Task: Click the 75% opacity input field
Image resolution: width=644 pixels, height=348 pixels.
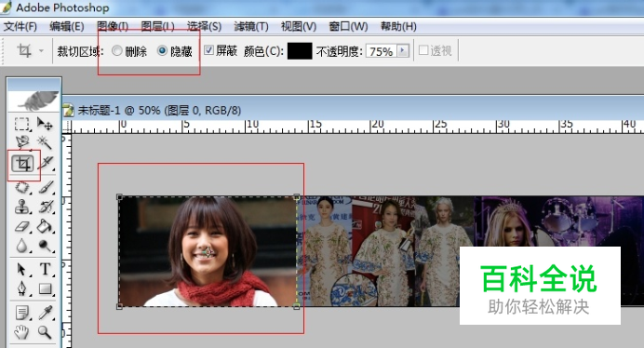Action: [382, 51]
